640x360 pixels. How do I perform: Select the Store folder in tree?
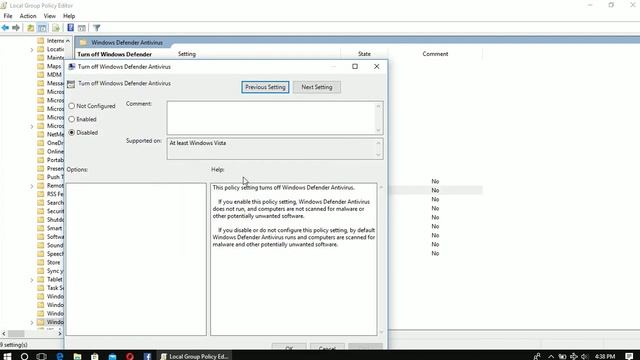[53, 262]
